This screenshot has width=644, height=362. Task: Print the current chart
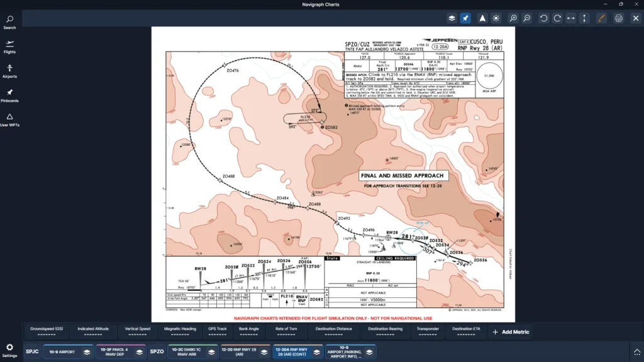click(x=619, y=18)
